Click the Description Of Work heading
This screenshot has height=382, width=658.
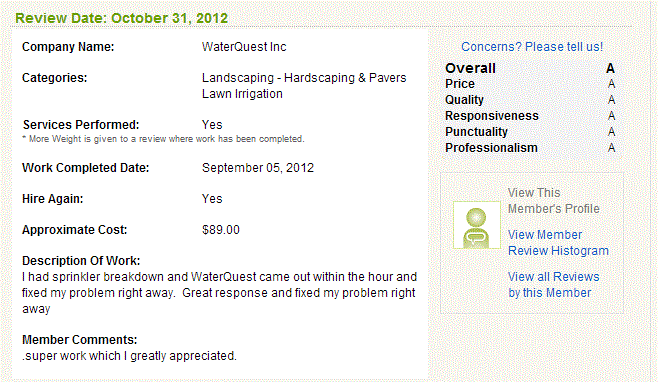click(81, 261)
